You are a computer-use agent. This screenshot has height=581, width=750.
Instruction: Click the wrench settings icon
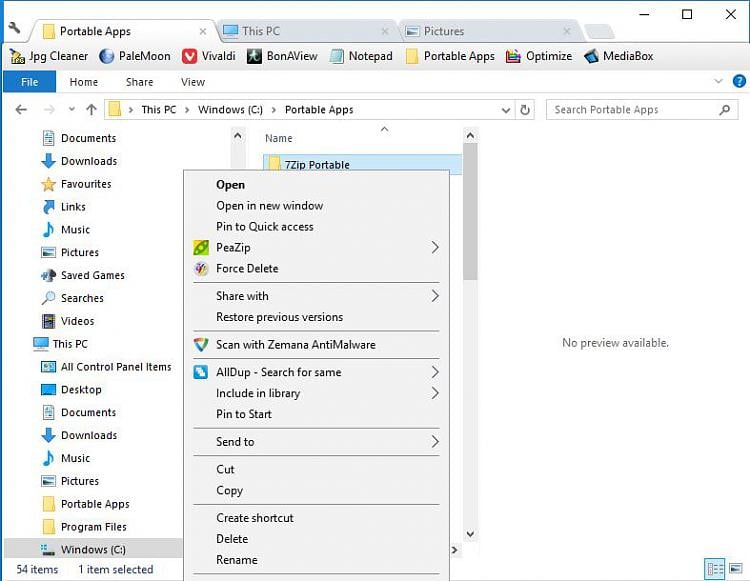(x=14, y=28)
